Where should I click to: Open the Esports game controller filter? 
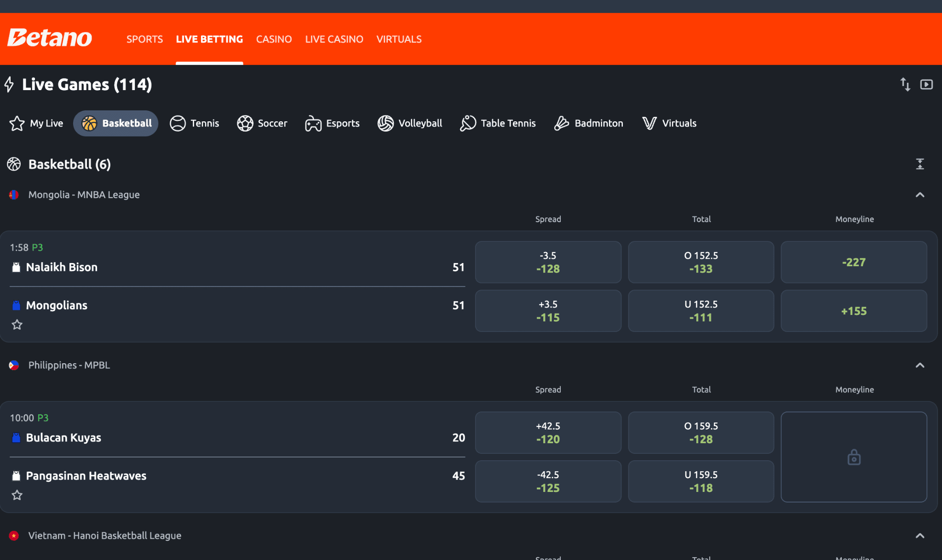[x=312, y=123]
